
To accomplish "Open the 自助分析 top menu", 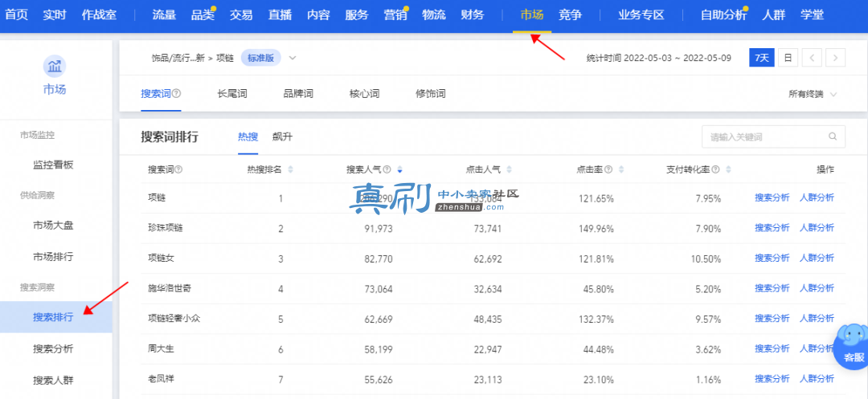I will coord(723,15).
